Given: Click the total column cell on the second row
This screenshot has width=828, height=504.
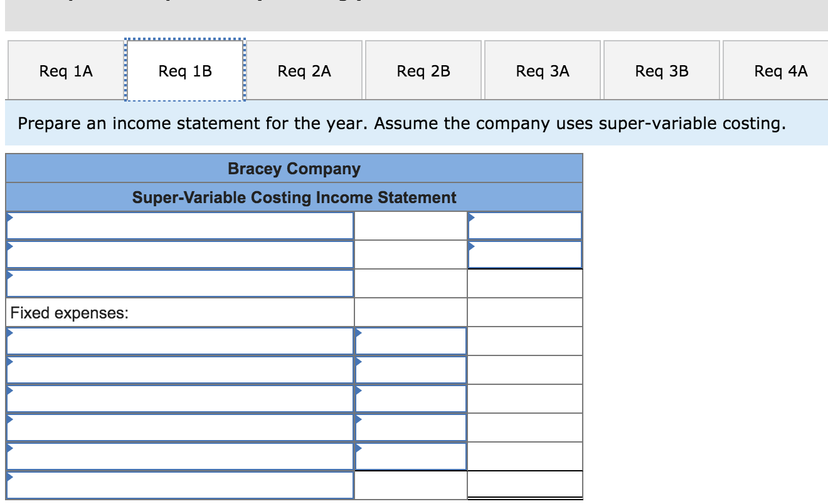Looking at the screenshot, I should pyautogui.click(x=525, y=255).
